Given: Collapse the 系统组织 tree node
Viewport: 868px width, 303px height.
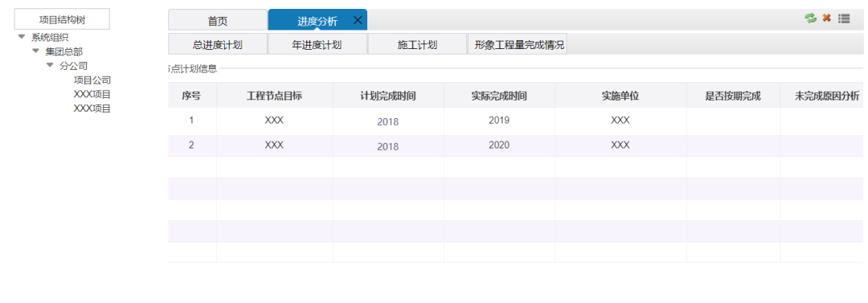Looking at the screenshot, I should point(22,37).
